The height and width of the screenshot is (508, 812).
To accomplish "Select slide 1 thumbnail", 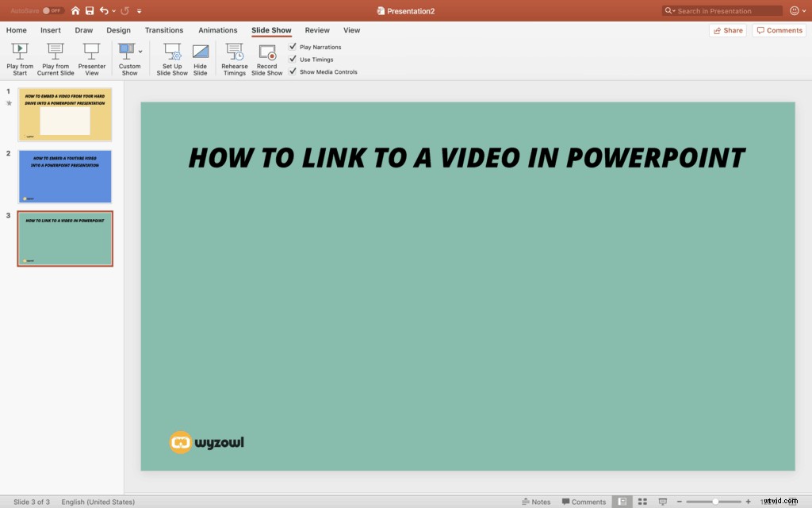I will tap(65, 114).
